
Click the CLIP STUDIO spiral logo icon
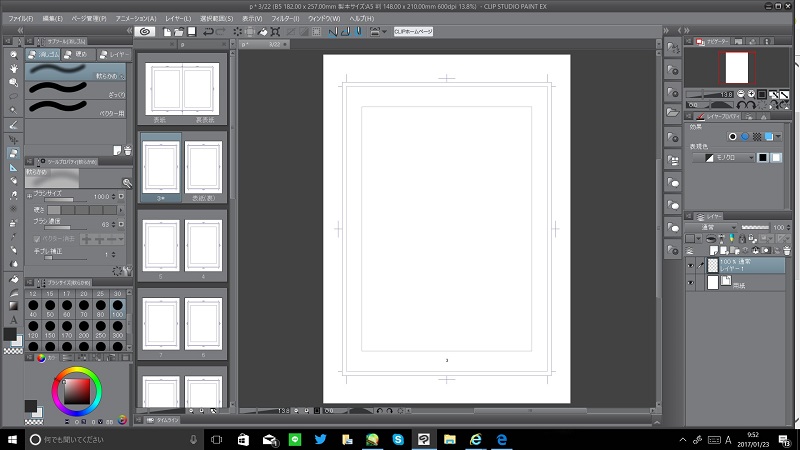pos(145,32)
